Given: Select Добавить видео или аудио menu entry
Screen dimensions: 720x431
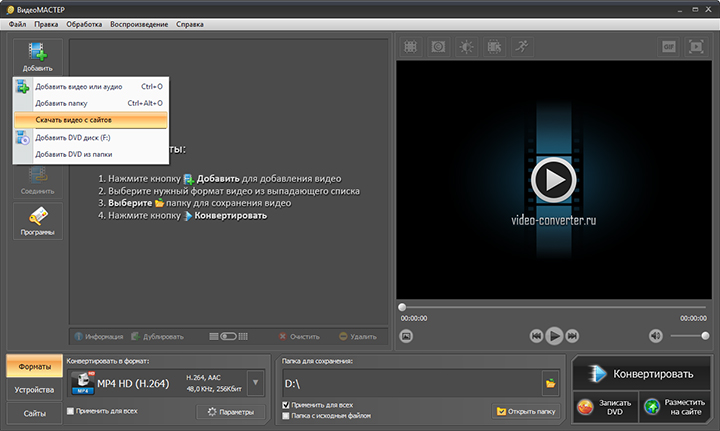Looking at the screenshot, I should [x=91, y=87].
